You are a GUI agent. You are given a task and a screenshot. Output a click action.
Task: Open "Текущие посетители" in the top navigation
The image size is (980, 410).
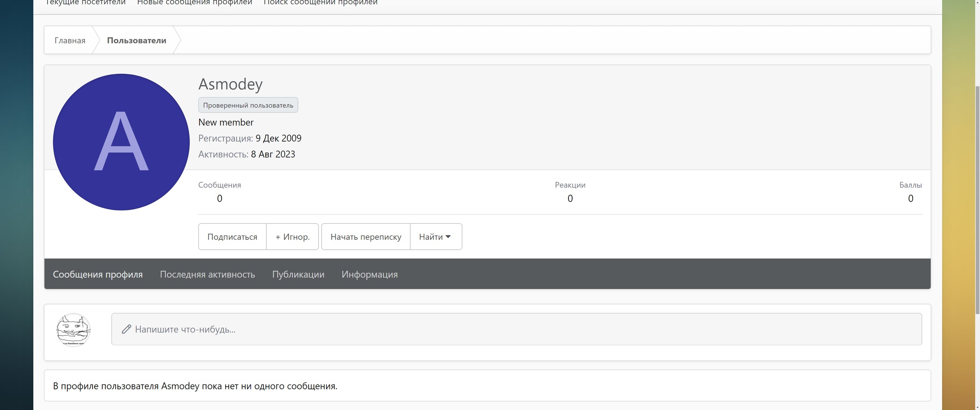point(85,3)
